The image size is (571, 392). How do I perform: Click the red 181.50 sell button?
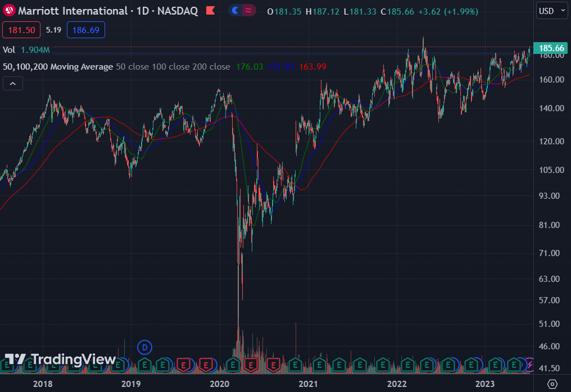click(x=21, y=30)
